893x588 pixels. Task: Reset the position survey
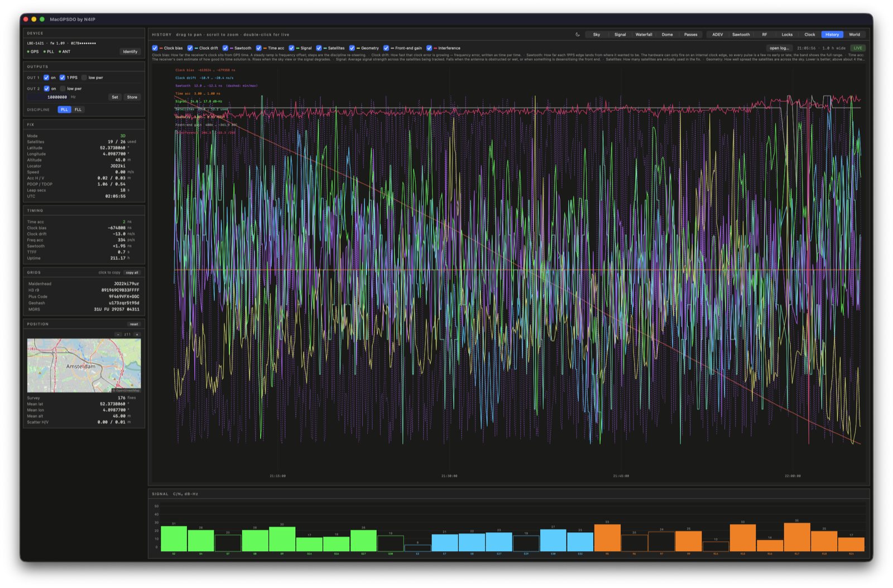click(x=134, y=324)
